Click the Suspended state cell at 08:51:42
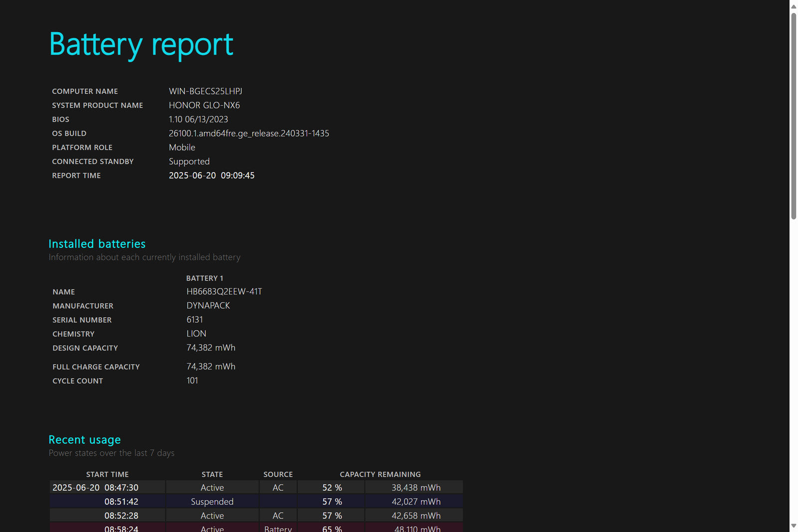Image resolution: width=798 pixels, height=532 pixels. point(212,502)
